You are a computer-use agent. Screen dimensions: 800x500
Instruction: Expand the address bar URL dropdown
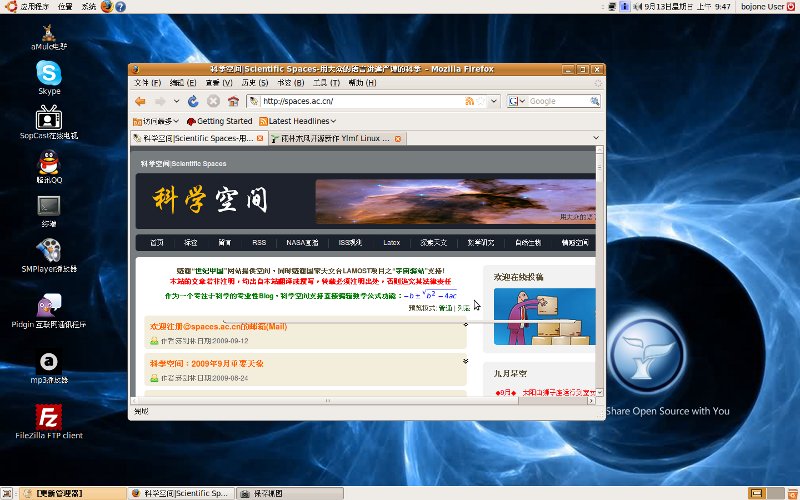coord(495,101)
